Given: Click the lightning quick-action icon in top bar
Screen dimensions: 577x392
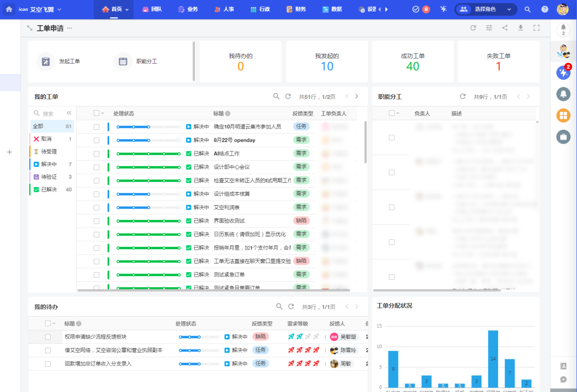Looking at the screenshot, I should pyautogui.click(x=443, y=9).
